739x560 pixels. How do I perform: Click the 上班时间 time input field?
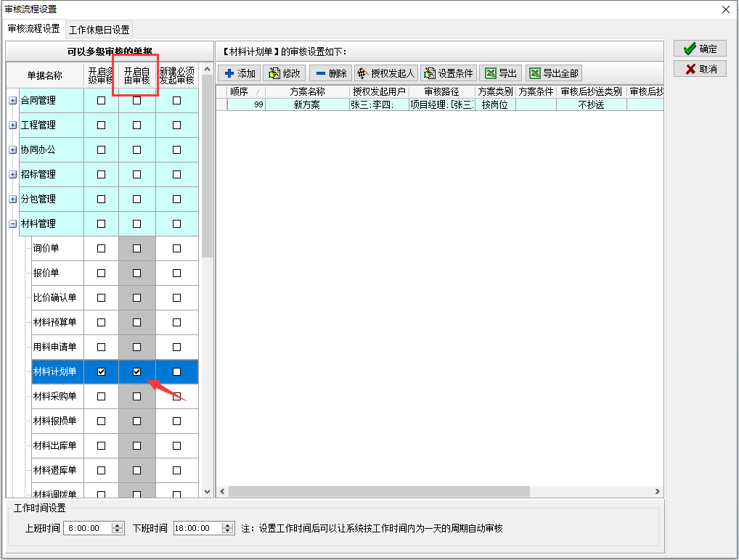(x=87, y=528)
